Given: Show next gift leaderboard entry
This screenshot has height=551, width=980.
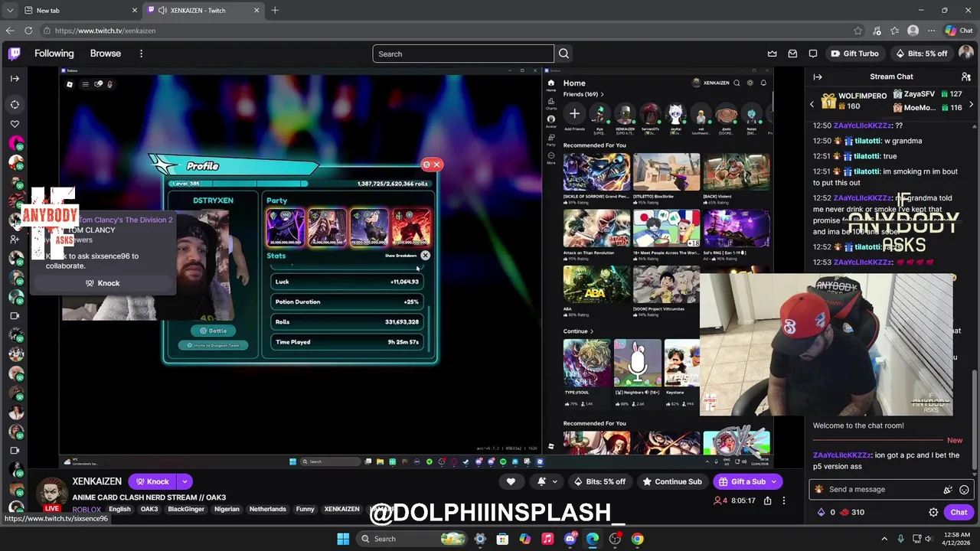Looking at the screenshot, I should 971,104.
